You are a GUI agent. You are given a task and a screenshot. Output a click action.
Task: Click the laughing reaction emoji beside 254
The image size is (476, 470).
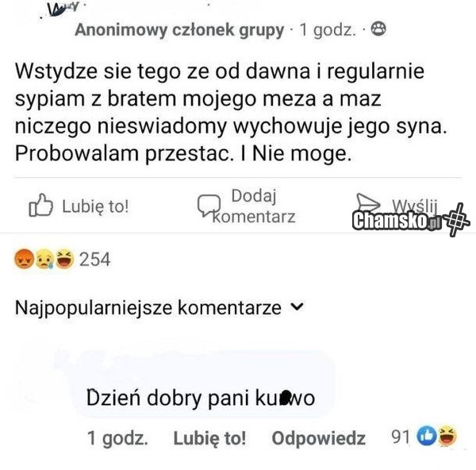click(x=65, y=259)
